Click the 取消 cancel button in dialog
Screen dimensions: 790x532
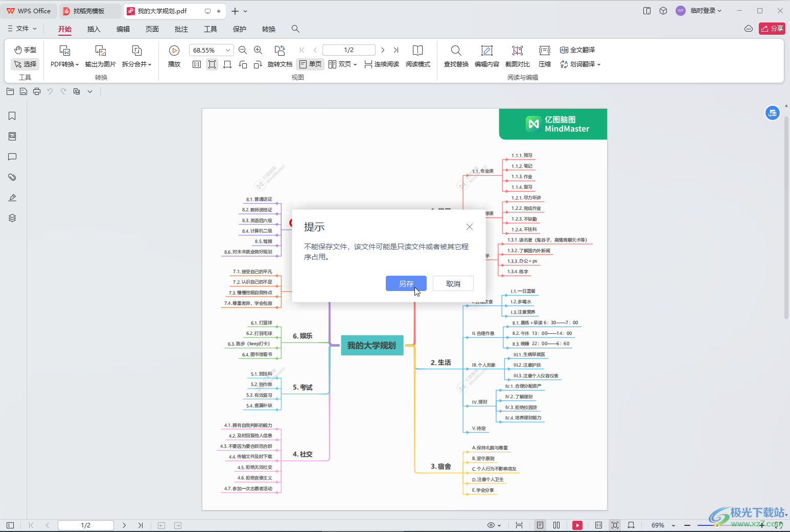[x=453, y=283]
